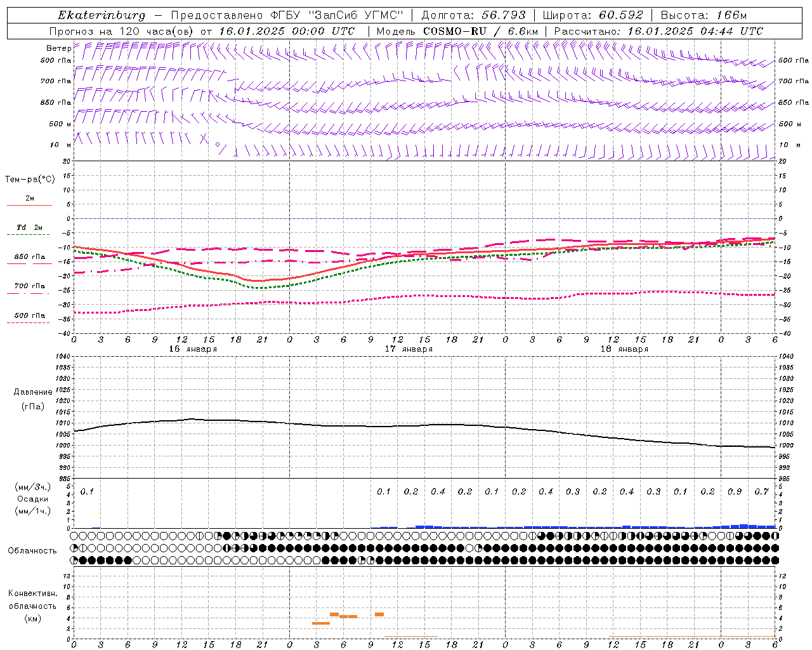Click the 17 января date label
Viewport: 812px width, 650px height.
pos(409,349)
